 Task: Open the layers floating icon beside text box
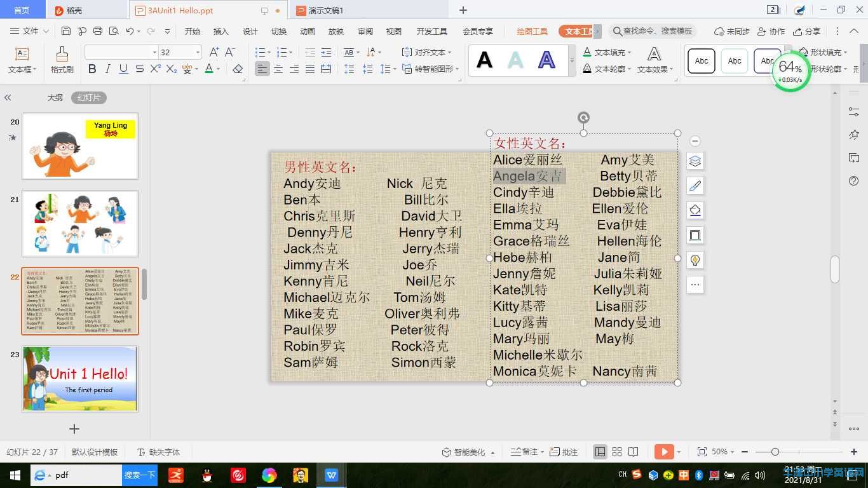coord(695,161)
